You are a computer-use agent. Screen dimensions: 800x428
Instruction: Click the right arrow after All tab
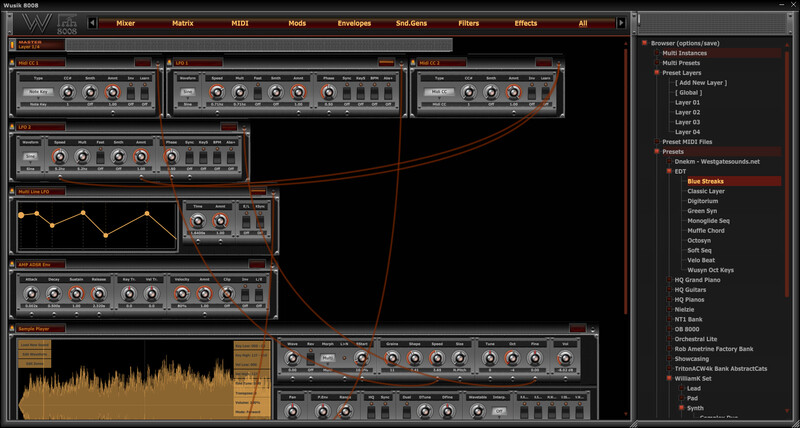coord(621,22)
